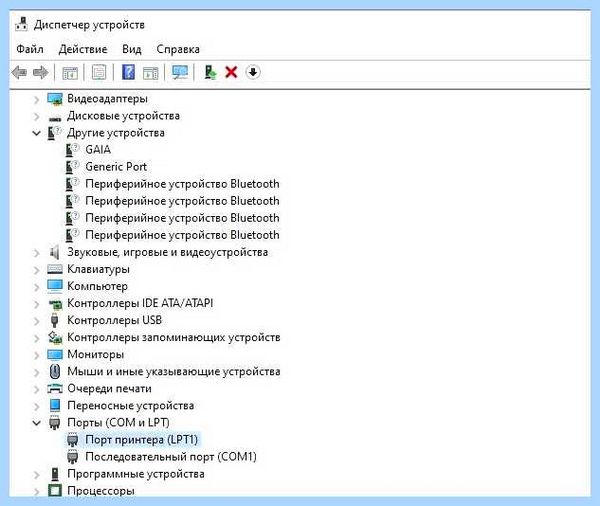Screen dimensions: 600x506
Task: Click the Программные устройства icon
Action: pyautogui.click(x=55, y=474)
